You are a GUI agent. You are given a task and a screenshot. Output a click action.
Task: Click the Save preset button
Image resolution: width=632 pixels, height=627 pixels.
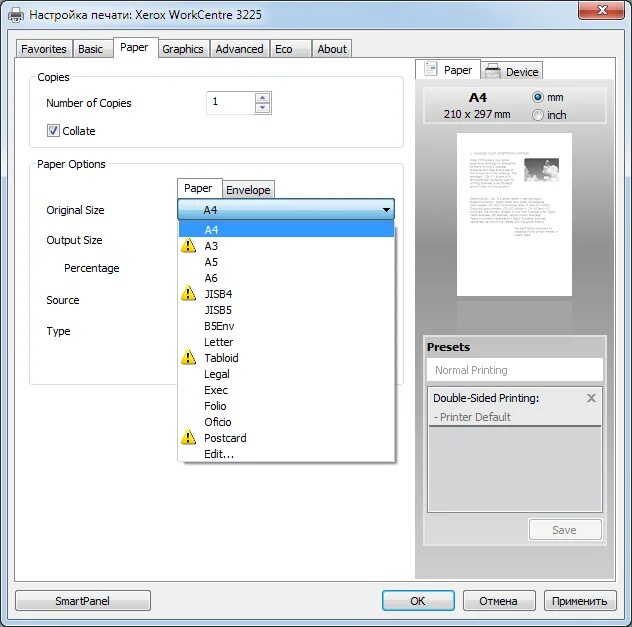click(x=565, y=530)
